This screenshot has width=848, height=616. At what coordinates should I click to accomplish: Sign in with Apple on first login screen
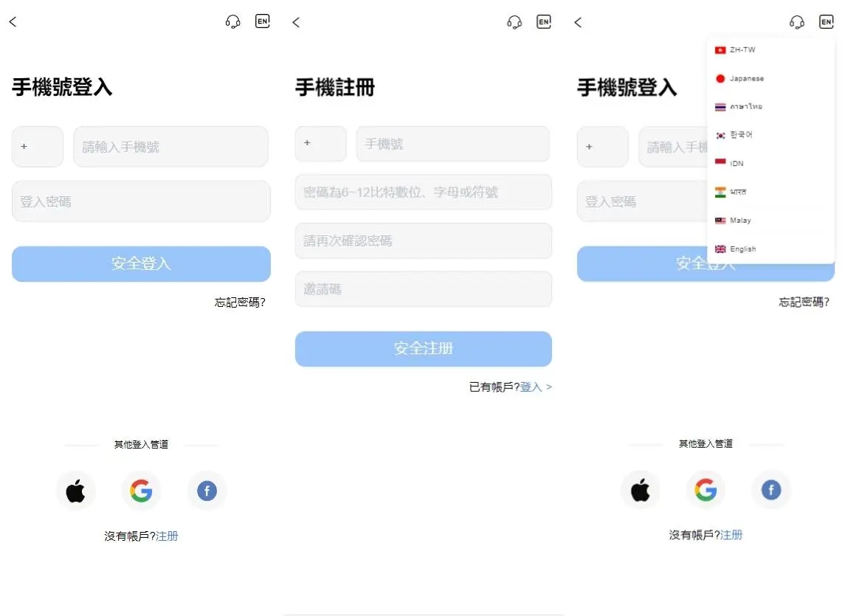[x=76, y=491]
